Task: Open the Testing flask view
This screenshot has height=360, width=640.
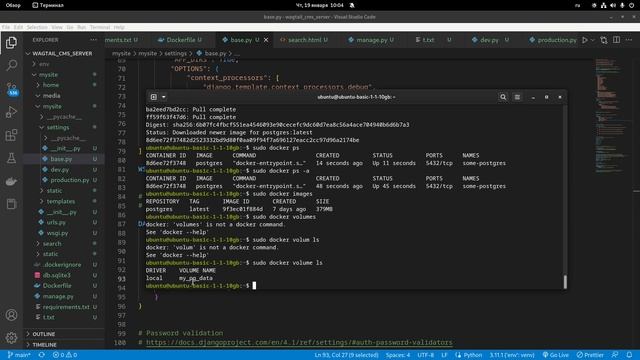Action: [11, 158]
